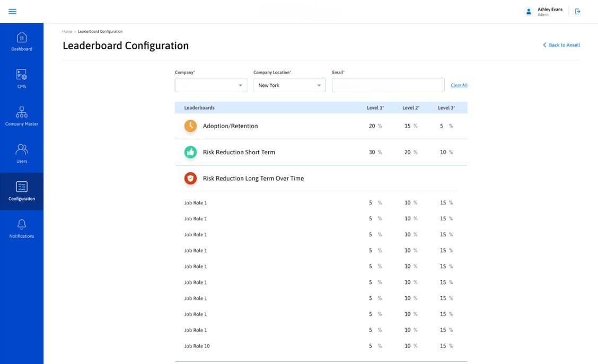Edit Job Role 10 Level 3 value
598x364 pixels.
pyautogui.click(x=443, y=346)
